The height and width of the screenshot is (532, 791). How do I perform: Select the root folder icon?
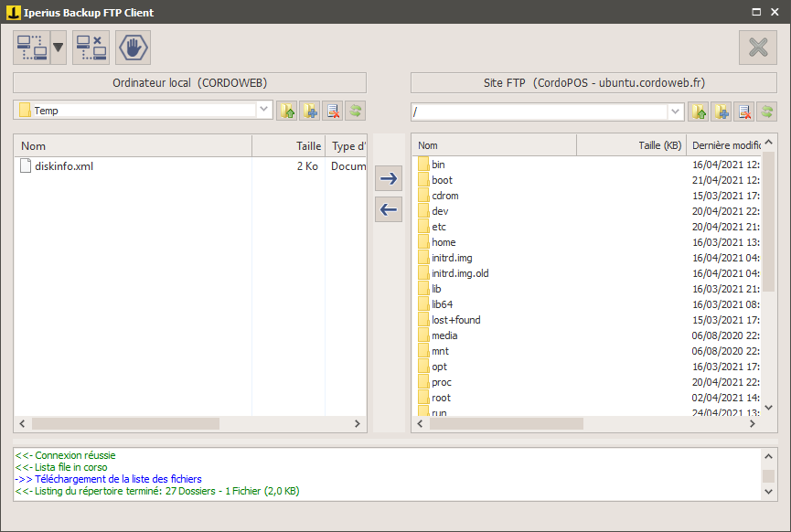[423, 398]
